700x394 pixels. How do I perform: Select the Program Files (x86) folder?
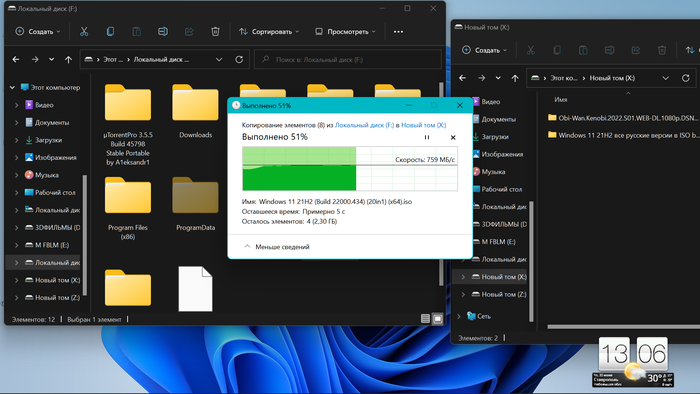(128, 208)
